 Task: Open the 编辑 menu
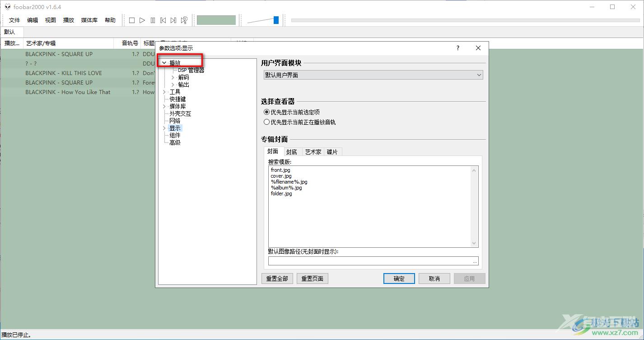33,20
